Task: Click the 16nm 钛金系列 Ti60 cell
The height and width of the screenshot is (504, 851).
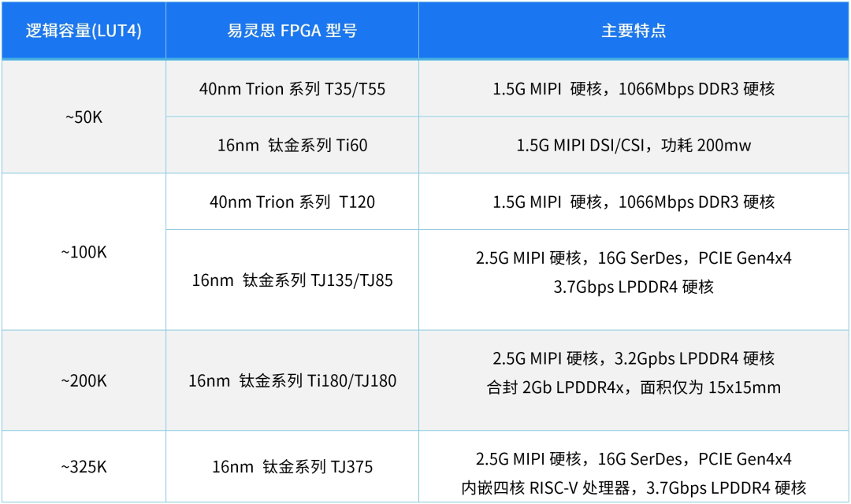Action: coord(292,146)
